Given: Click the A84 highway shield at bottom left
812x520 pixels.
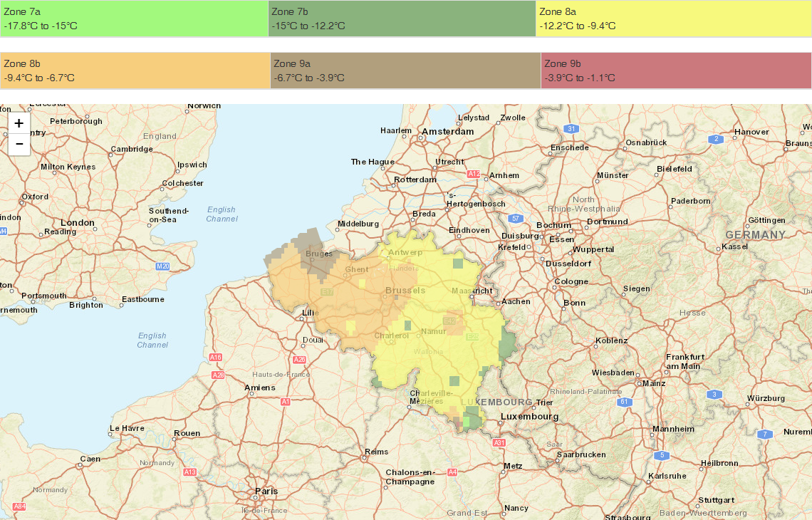Looking at the screenshot, I should click(x=19, y=506).
